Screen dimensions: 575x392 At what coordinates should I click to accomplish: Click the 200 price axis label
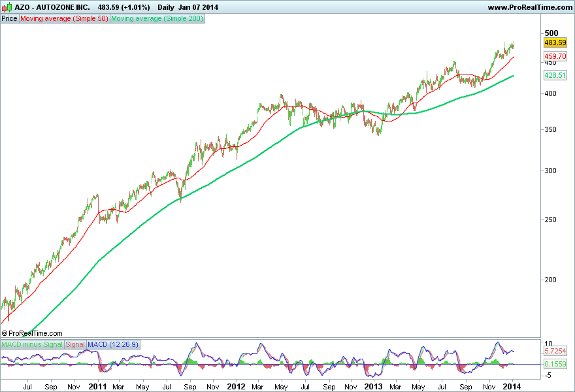[x=550, y=280]
